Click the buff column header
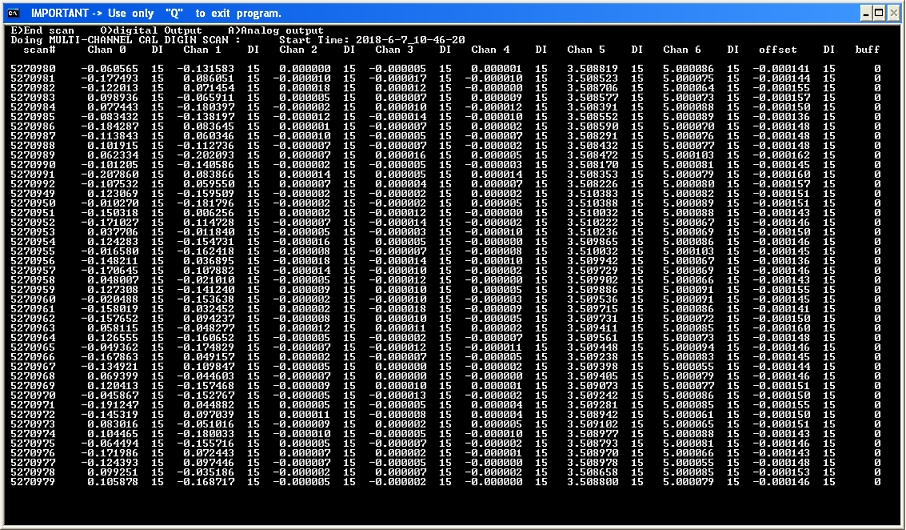The width and height of the screenshot is (906, 530). (867, 50)
